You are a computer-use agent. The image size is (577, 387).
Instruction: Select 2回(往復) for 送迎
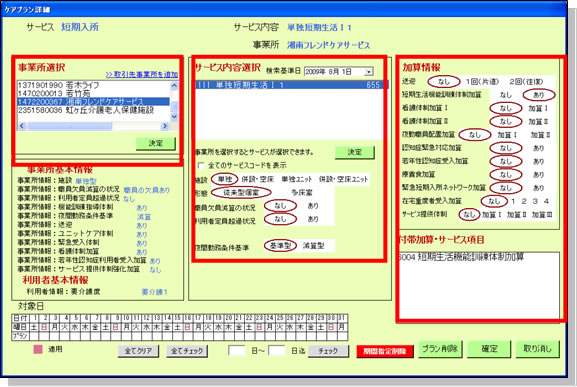[x=526, y=82]
